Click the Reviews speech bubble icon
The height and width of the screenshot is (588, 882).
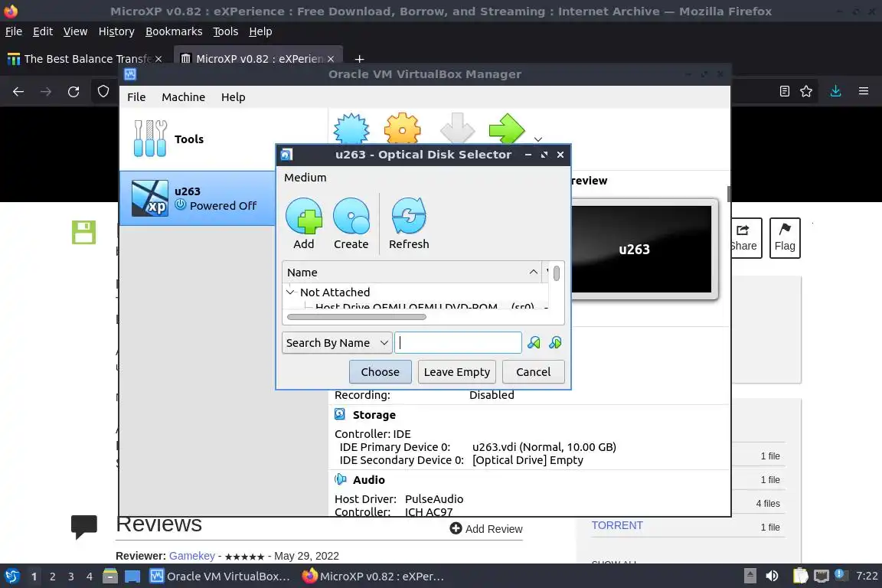(83, 527)
